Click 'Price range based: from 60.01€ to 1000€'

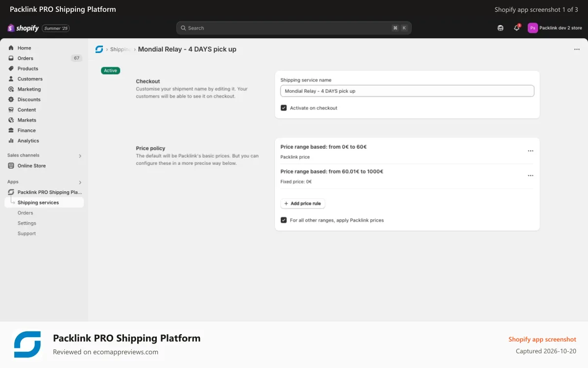pos(332,172)
